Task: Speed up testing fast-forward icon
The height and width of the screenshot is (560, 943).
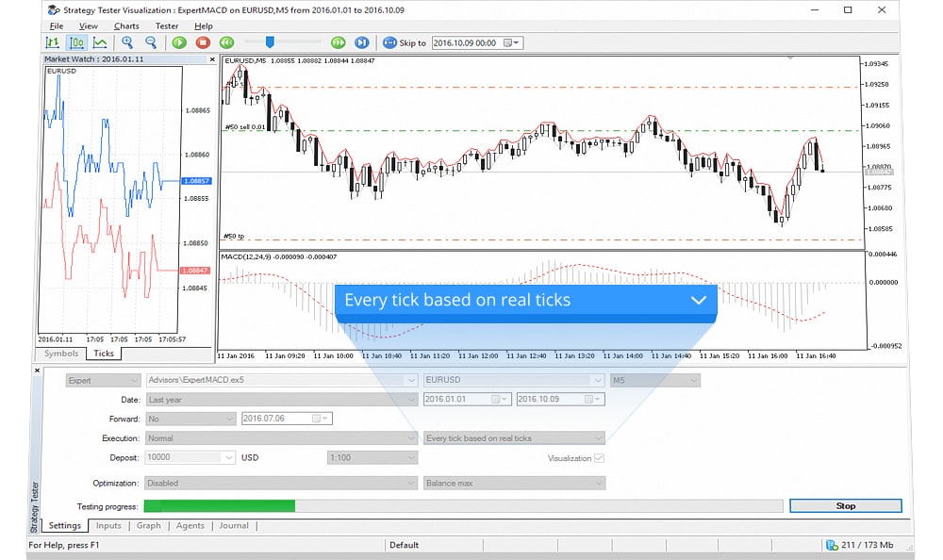Action: (x=338, y=42)
